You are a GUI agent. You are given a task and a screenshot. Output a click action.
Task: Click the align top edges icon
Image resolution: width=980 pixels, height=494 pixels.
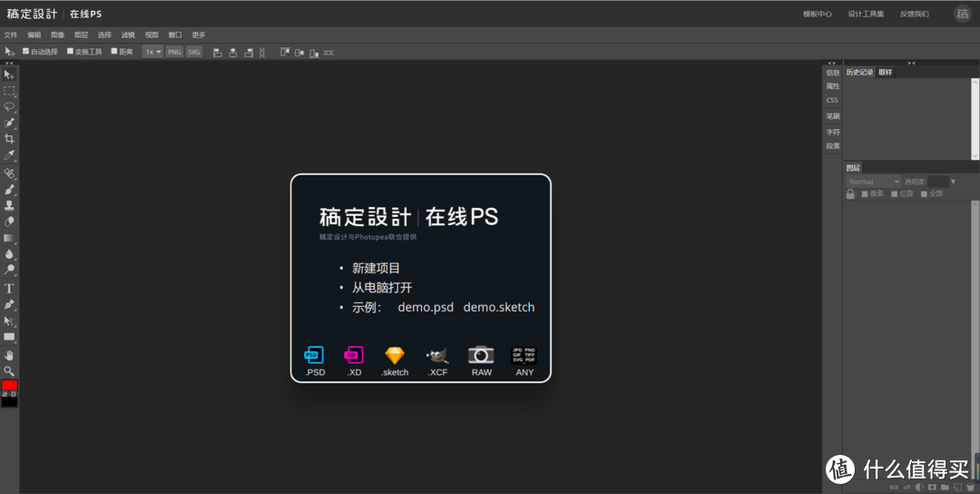(x=285, y=52)
